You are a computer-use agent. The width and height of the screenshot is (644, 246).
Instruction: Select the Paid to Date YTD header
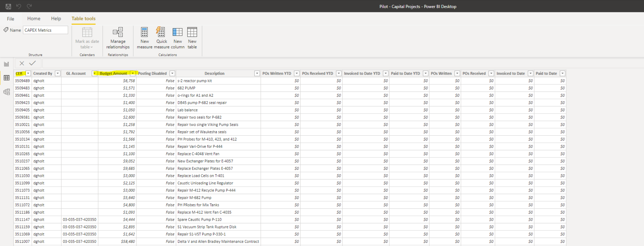(405, 73)
